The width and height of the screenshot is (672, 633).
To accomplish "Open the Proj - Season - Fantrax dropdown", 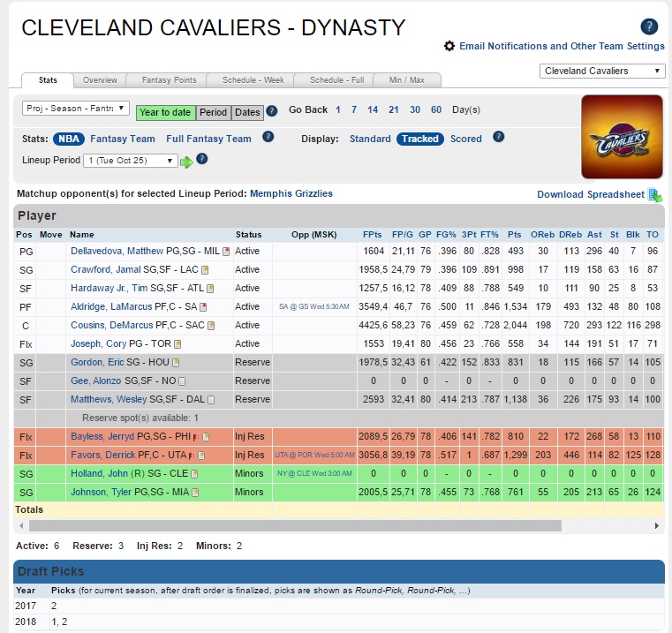I will (x=75, y=109).
